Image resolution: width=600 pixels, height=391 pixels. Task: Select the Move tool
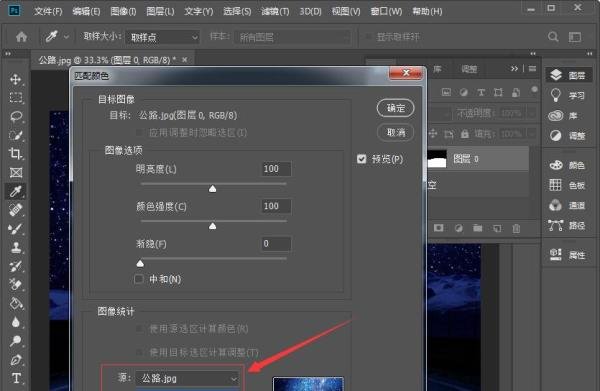(x=16, y=79)
